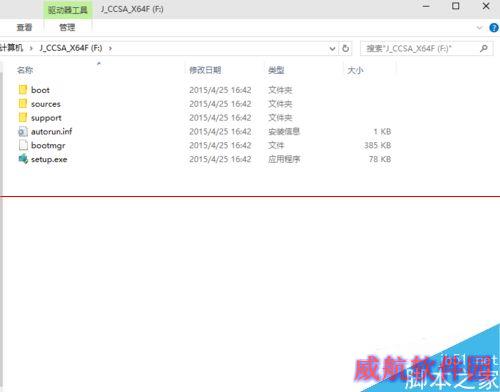Viewport: 500px width, 392px height.
Task: Select the autorun.inf file icon
Action: tap(23, 132)
